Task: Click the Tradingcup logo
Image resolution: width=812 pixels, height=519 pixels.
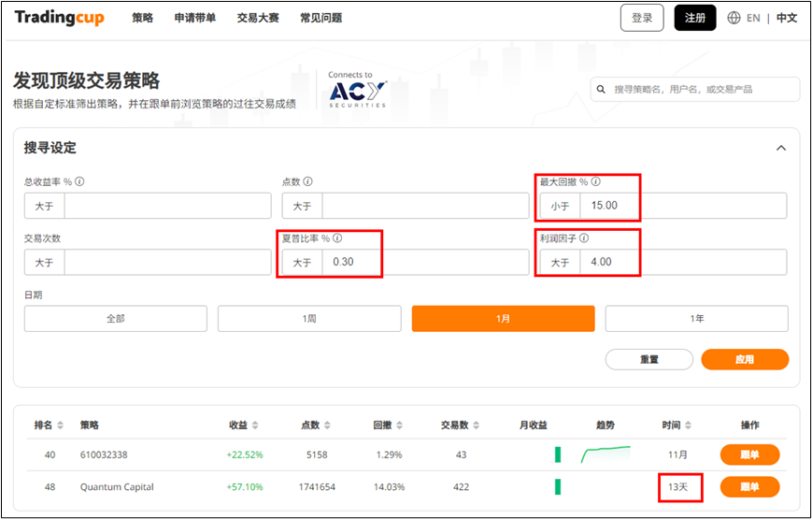Action: pos(60,18)
